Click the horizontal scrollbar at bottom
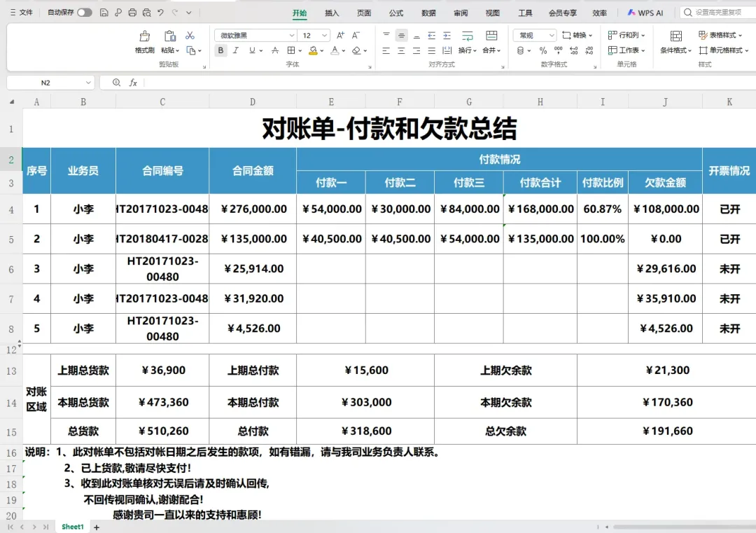 pyautogui.click(x=685, y=527)
